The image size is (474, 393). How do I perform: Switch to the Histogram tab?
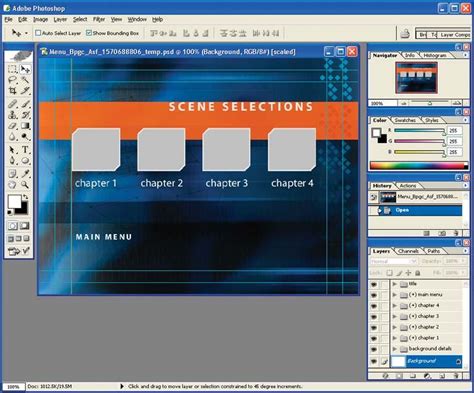pyautogui.click(x=435, y=55)
